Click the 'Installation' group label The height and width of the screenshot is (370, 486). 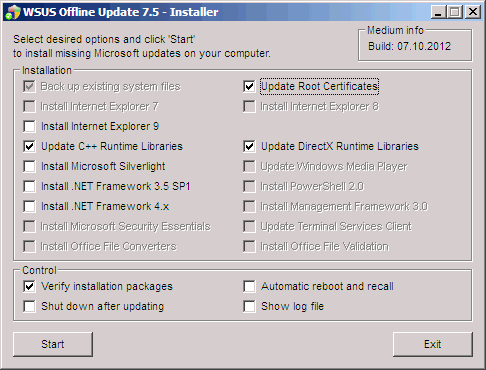(47, 70)
